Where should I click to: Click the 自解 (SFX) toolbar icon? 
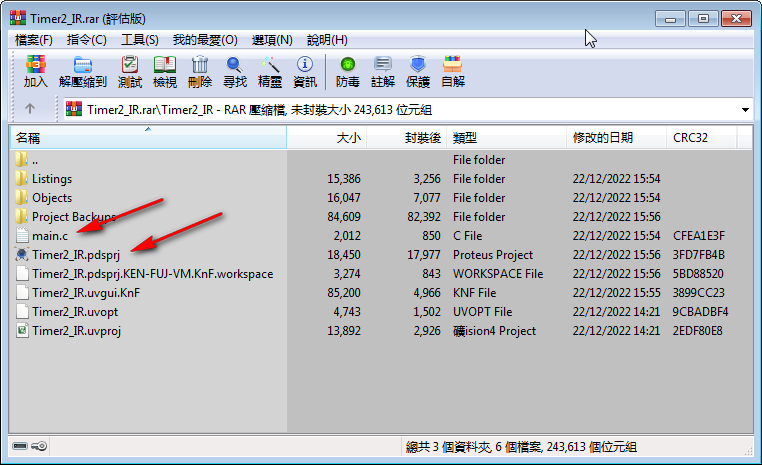452,64
